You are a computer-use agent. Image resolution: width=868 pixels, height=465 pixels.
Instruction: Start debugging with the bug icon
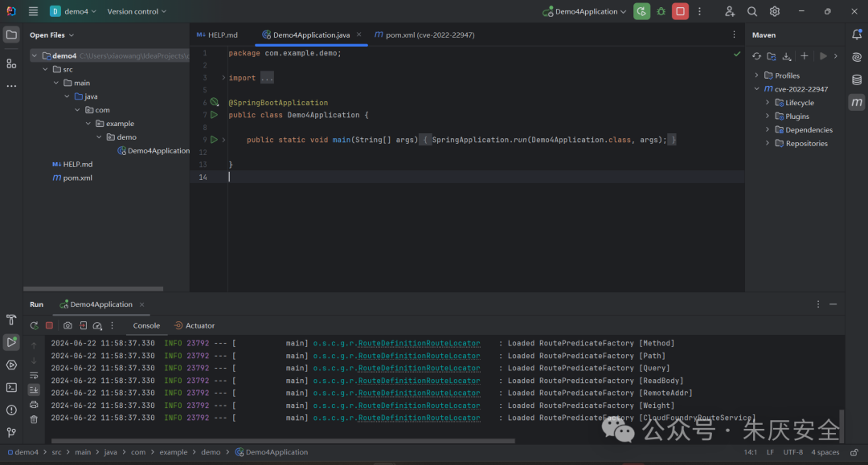(x=661, y=11)
